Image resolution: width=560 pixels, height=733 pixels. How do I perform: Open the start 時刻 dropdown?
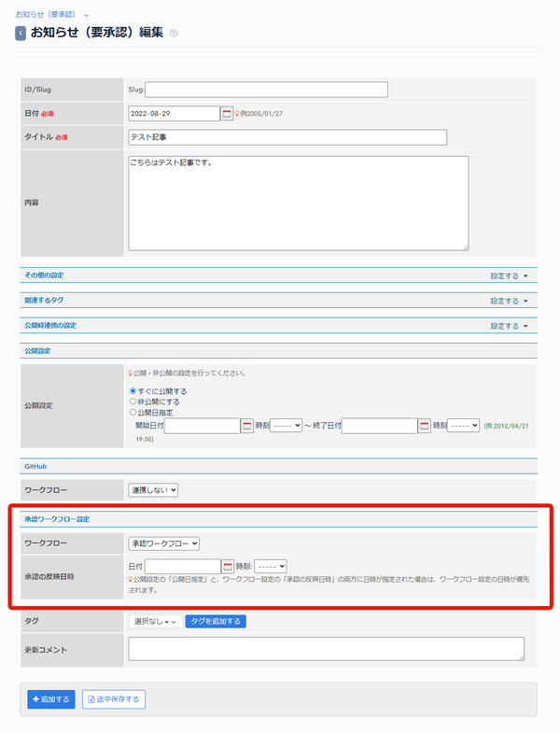coord(287,426)
